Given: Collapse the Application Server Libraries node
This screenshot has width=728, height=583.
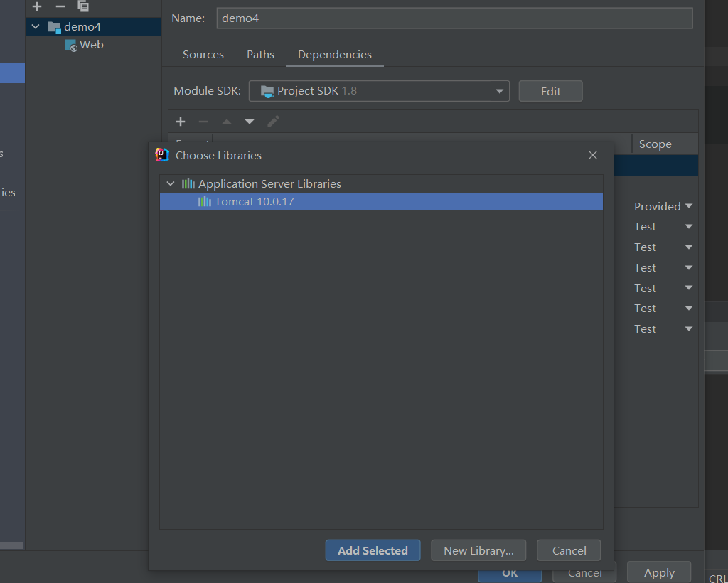Looking at the screenshot, I should click(170, 183).
